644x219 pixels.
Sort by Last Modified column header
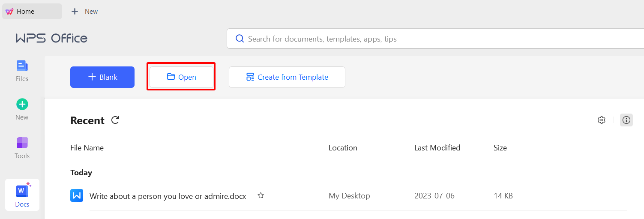pyautogui.click(x=437, y=148)
